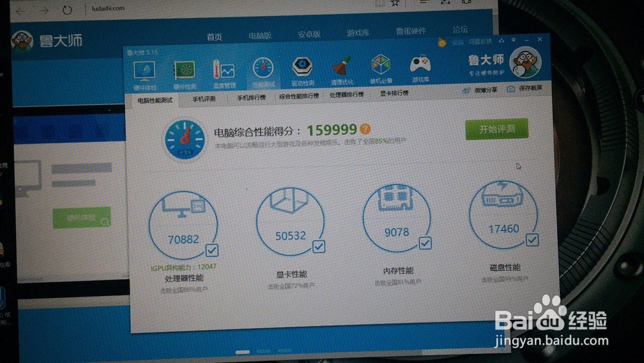This screenshot has width=644, height=363.
Task: Open the 硬件体检 hardware checkup icon
Action: [144, 75]
